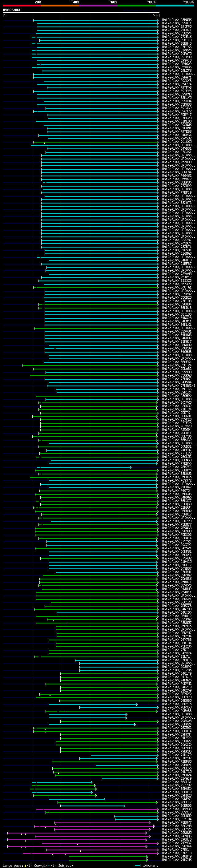The height and width of the screenshot is (868, 197).
Task: Select the orange ~40% legend segment
Action: point(60,6)
